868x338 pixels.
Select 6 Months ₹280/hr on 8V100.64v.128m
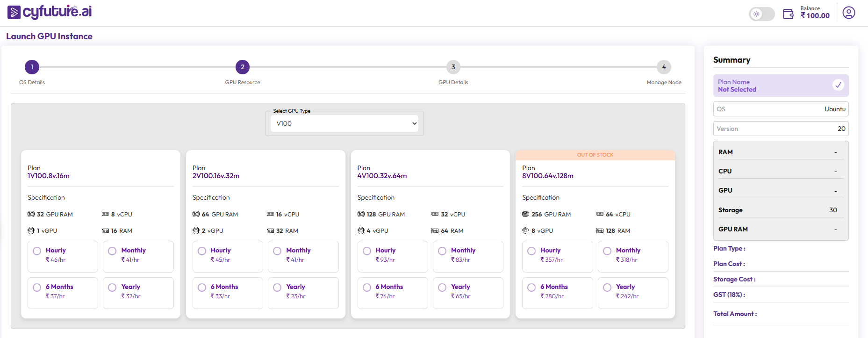[531, 288]
